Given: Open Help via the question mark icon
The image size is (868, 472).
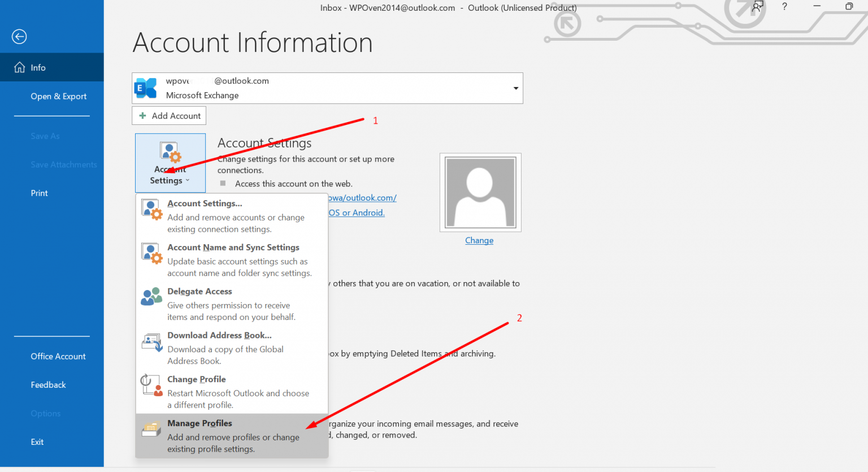Looking at the screenshot, I should click(784, 7).
